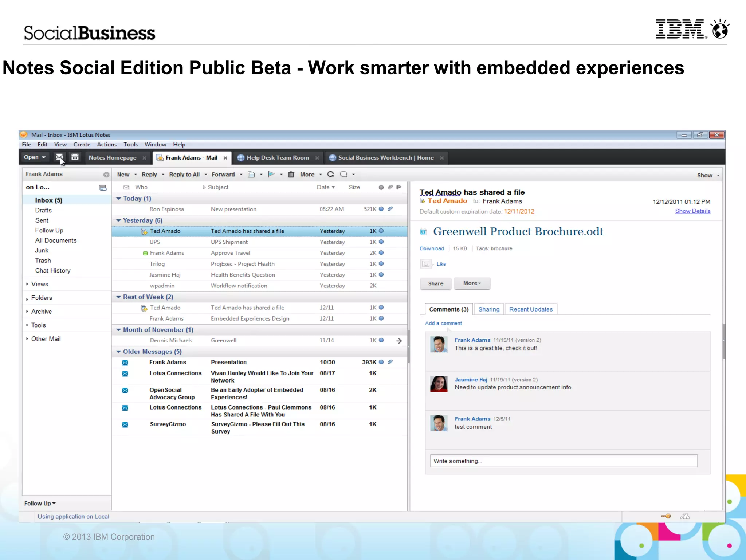Open the Open dropdown button
This screenshot has width=746, height=560.
35,157
